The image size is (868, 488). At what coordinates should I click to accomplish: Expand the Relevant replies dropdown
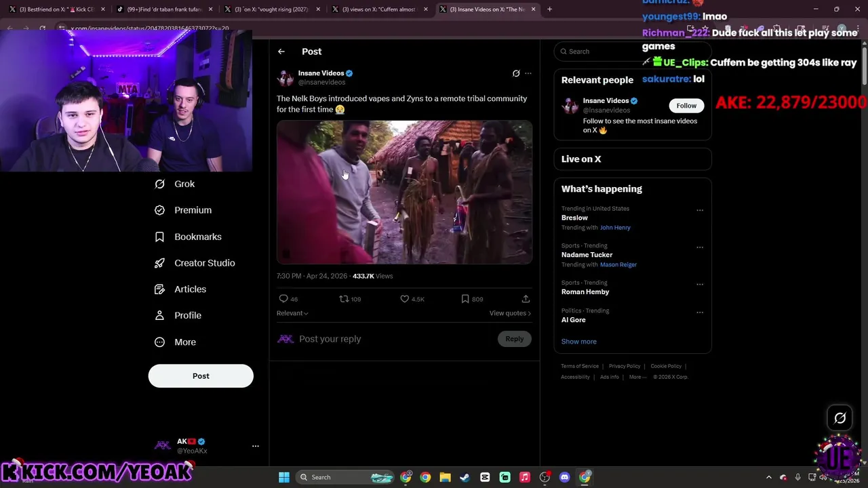click(x=292, y=313)
